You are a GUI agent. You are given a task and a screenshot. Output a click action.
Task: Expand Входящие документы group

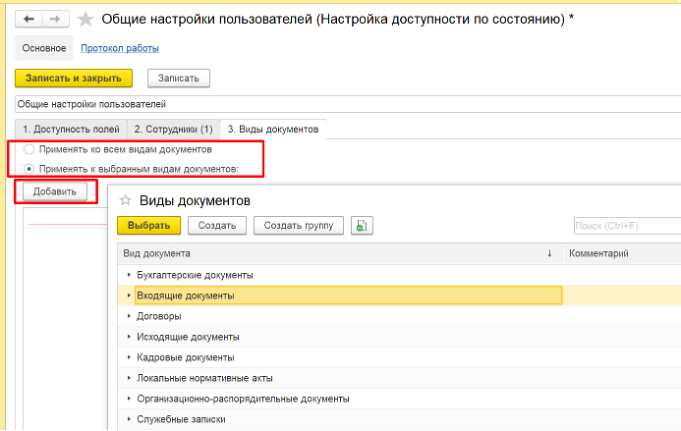[129, 295]
